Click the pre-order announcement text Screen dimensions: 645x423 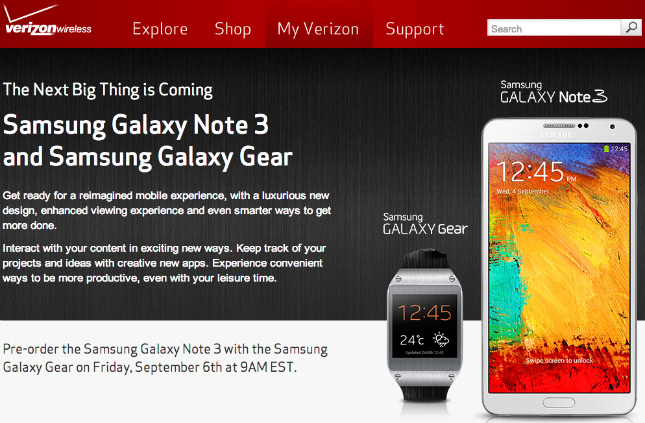165,358
